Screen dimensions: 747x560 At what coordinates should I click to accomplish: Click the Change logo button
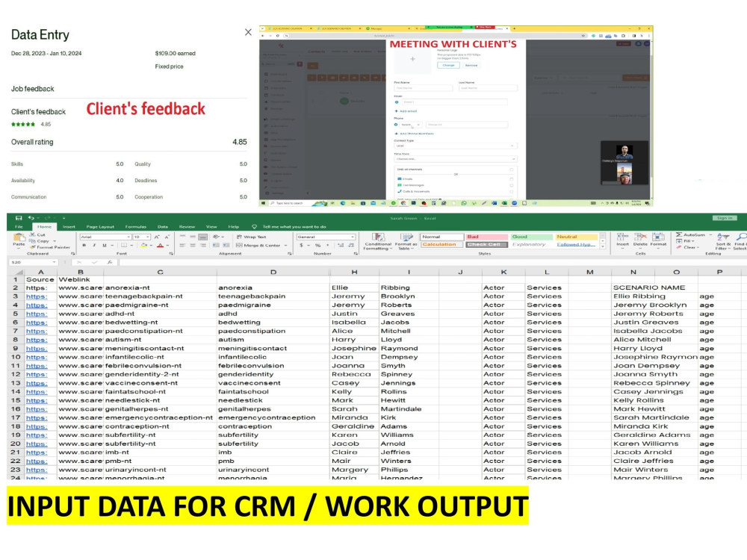point(449,65)
